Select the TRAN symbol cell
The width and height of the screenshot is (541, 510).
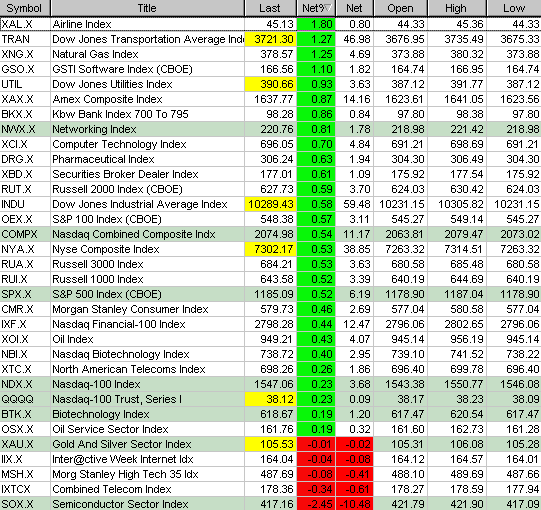(x=25, y=39)
